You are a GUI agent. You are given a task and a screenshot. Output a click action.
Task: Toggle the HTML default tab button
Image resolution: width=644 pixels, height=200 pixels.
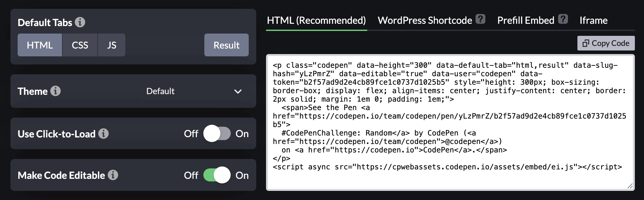point(40,45)
